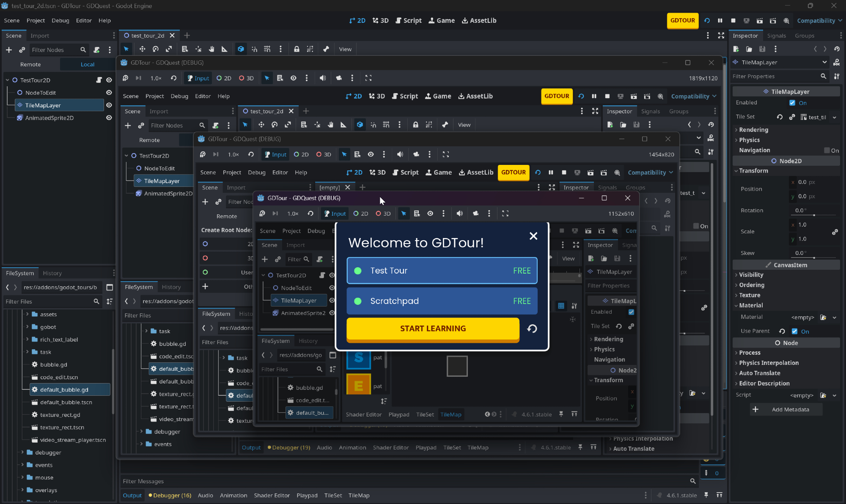Switch to 3D workspace in main editor

coord(380,20)
